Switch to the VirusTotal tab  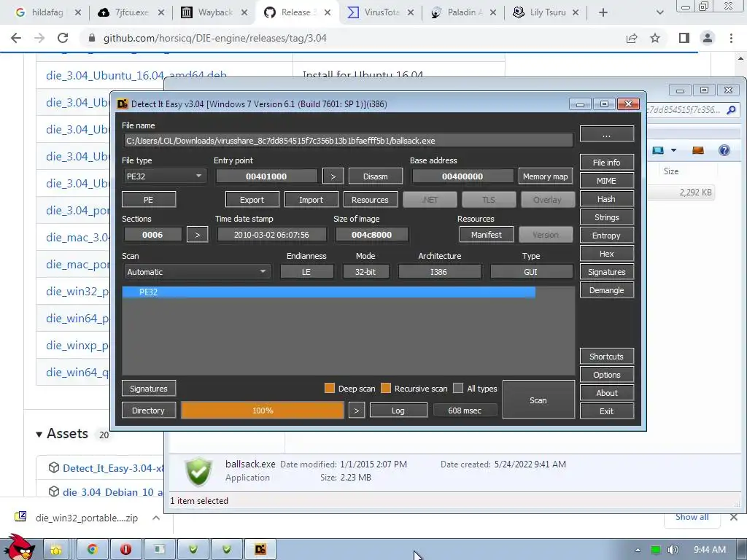381,12
